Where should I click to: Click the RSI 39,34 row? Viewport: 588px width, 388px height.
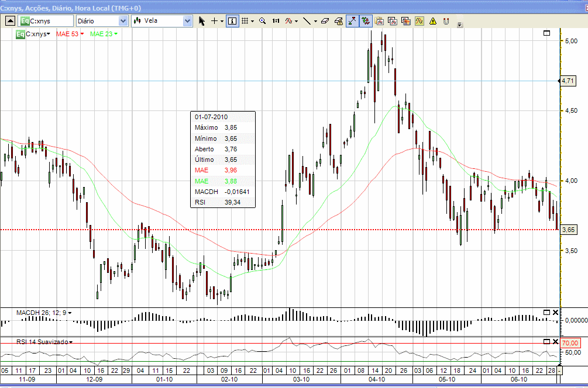tap(223, 202)
